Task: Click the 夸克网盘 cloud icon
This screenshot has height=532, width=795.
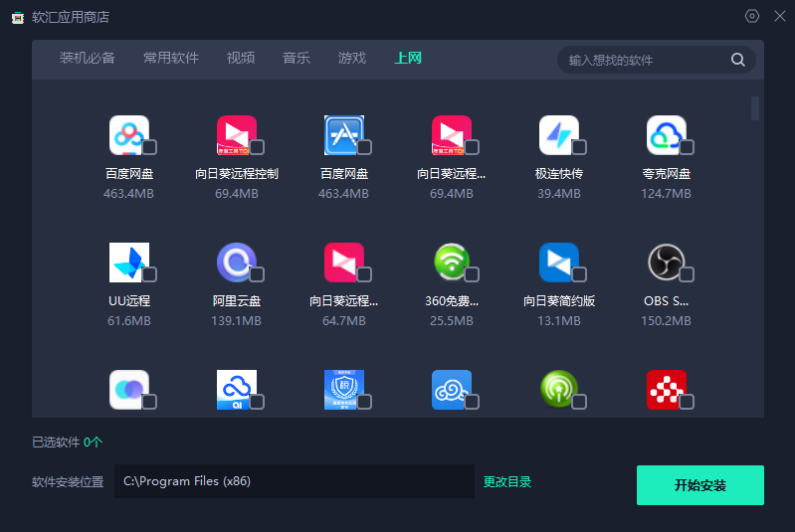Action: 667,135
